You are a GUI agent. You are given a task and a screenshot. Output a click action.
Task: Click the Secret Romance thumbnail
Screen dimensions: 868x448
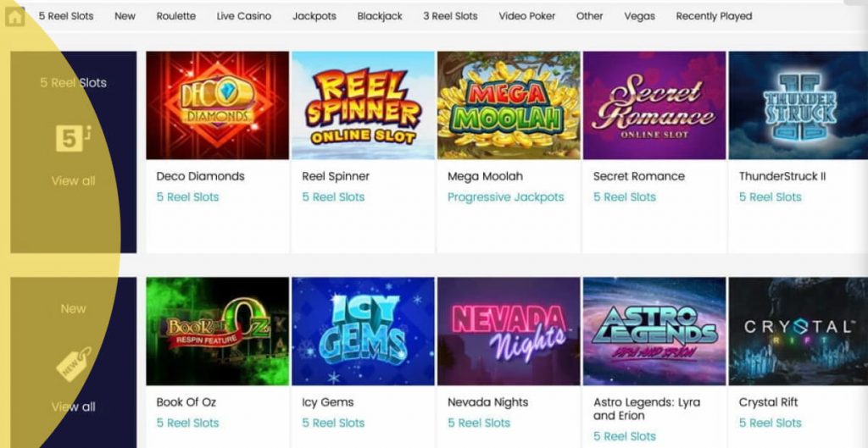pyautogui.click(x=654, y=106)
